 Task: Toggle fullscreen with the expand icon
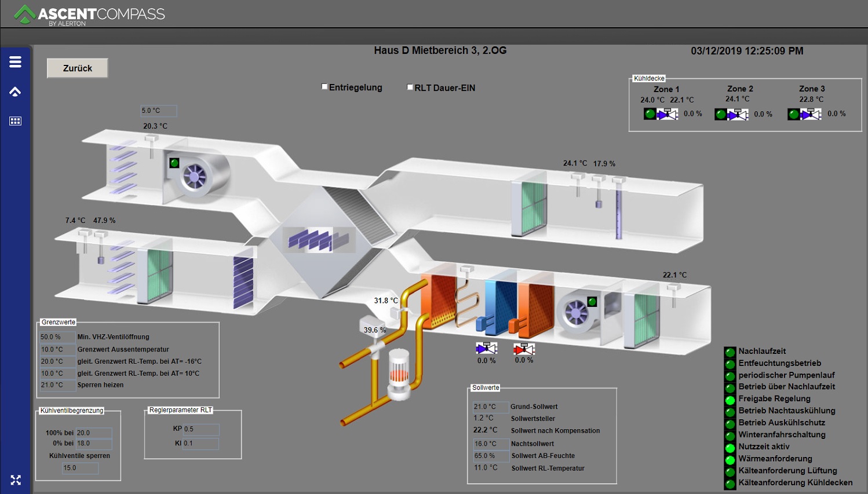(x=16, y=480)
